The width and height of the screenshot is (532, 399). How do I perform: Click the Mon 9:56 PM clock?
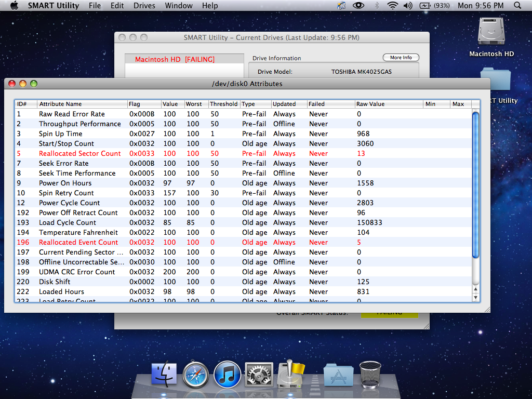click(x=481, y=5)
